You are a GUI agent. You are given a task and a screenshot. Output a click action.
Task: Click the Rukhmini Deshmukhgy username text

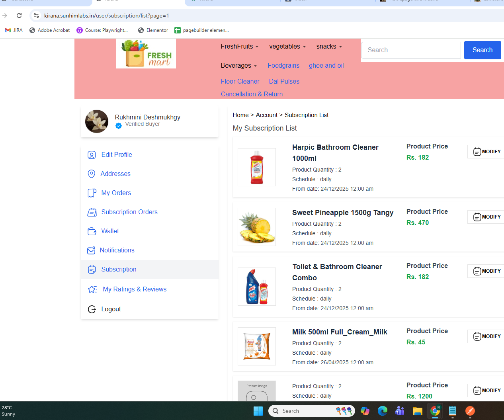click(x=148, y=117)
